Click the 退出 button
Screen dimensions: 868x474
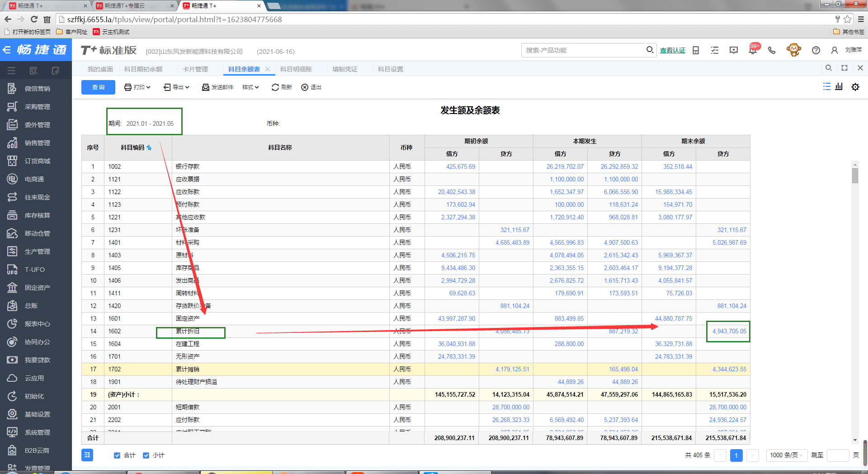click(311, 87)
